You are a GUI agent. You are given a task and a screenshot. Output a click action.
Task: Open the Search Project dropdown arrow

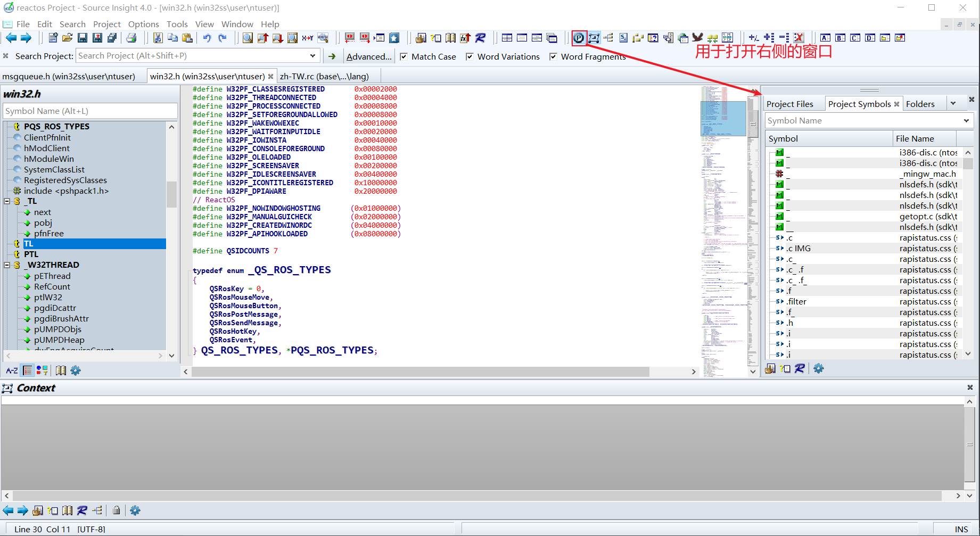point(312,56)
